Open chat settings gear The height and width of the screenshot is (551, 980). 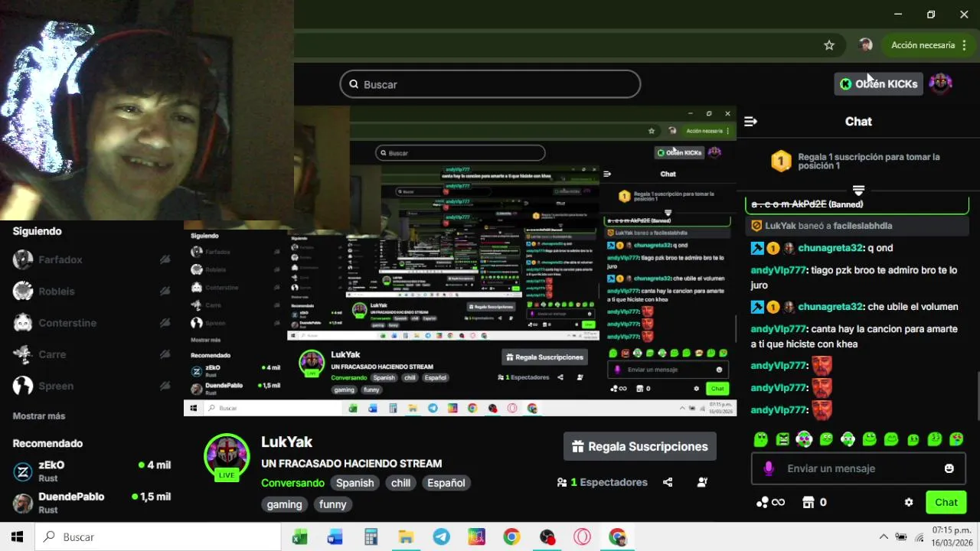click(x=909, y=502)
